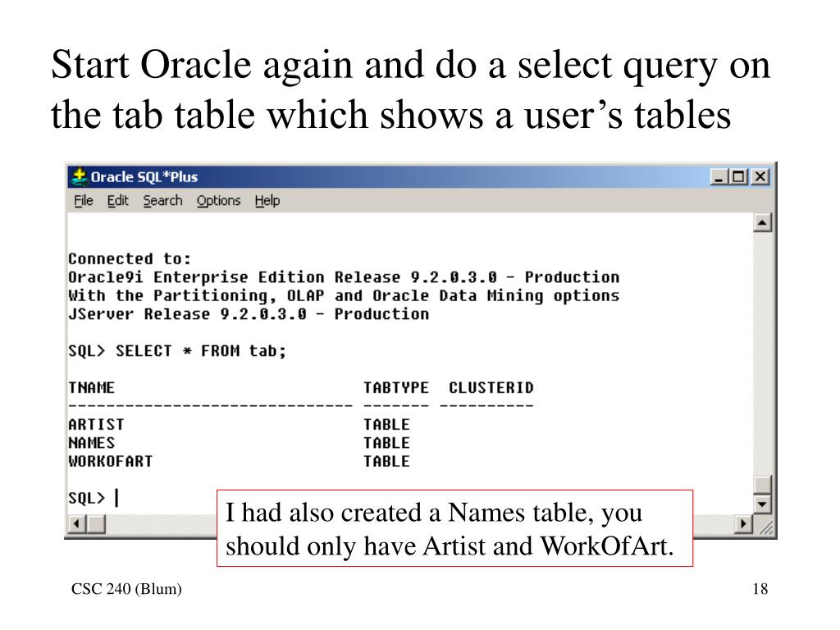Click the empty SQL> prompt at cursor

coord(94,498)
